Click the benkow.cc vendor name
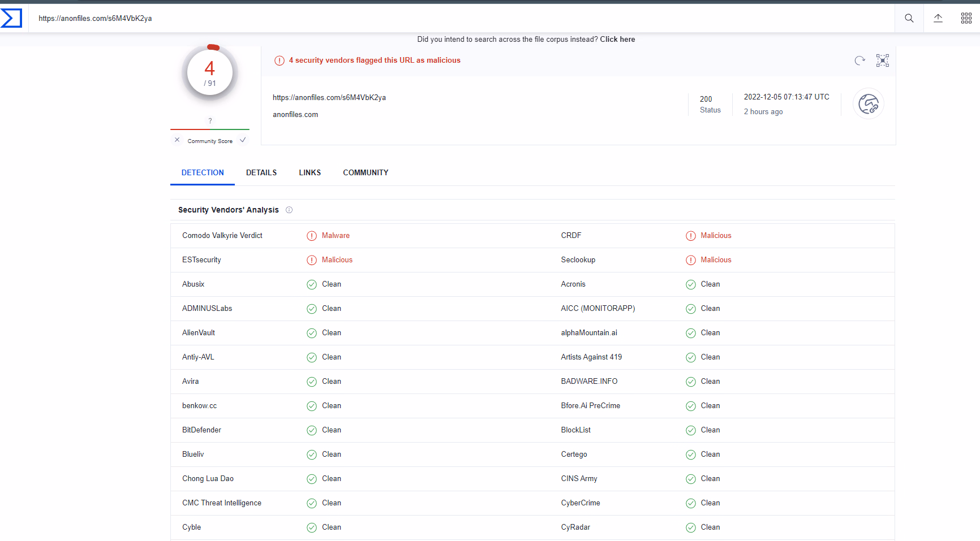This screenshot has height=541, width=980. [x=199, y=406]
